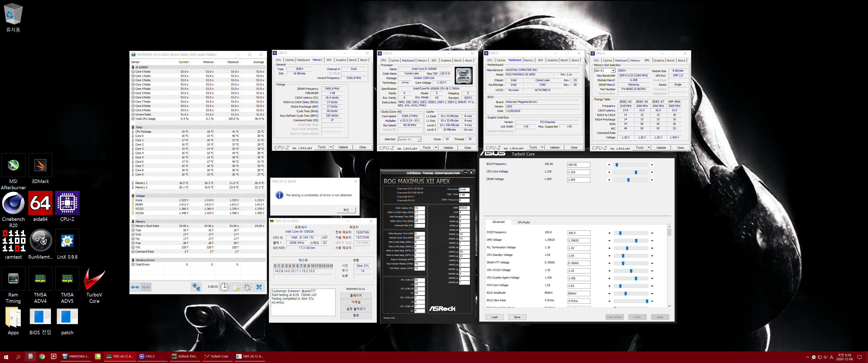Click the 확인 button in TM5 dialog
Viewport: 868px width, 363px height.
pyautogui.click(x=346, y=210)
